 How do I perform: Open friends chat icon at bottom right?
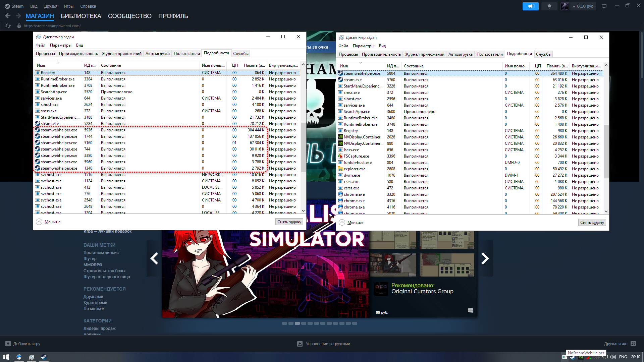633,344
